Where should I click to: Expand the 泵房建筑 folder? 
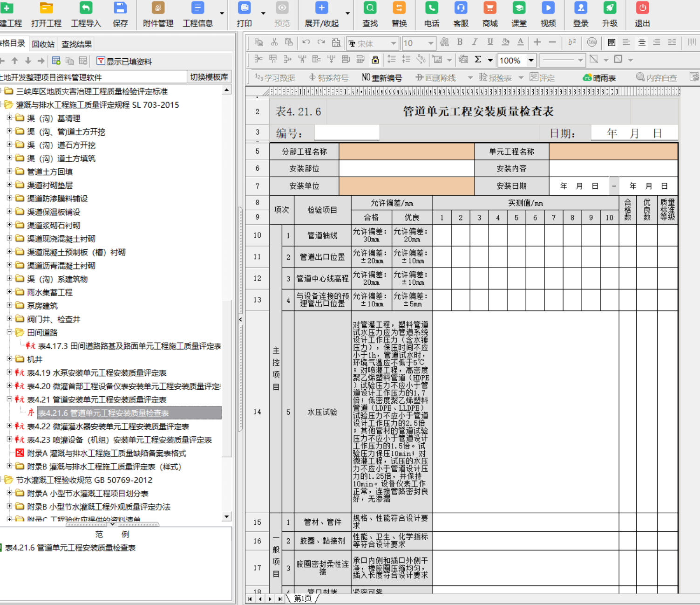click(x=9, y=305)
